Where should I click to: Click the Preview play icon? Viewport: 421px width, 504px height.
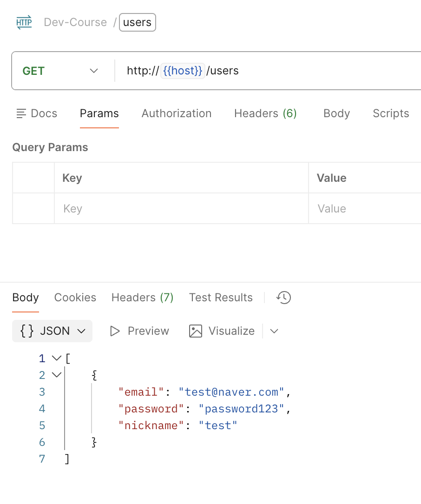coord(114,331)
